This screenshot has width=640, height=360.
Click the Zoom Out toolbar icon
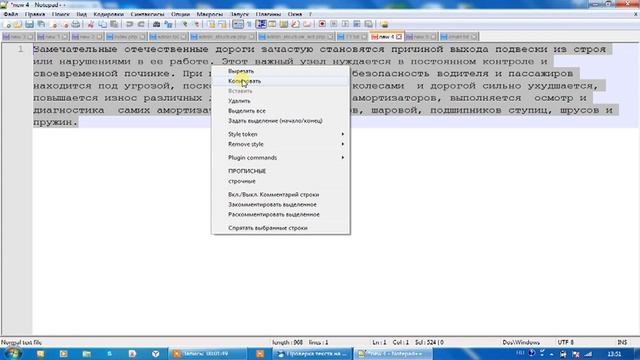tap(197, 24)
